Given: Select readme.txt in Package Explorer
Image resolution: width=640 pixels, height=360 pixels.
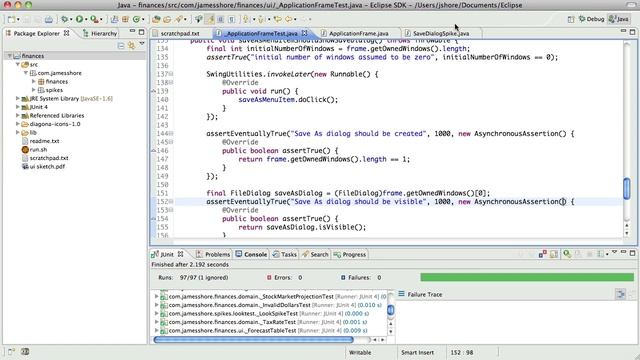Looking at the screenshot, I should click(44, 141).
